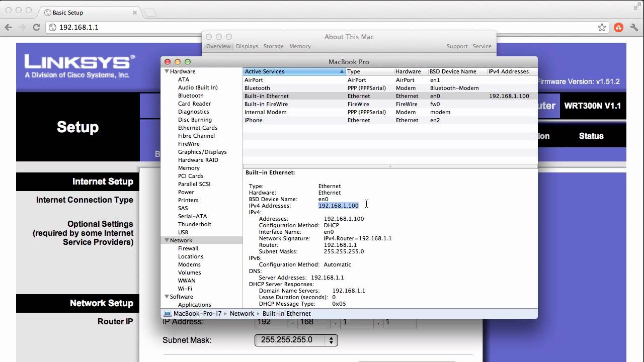
Task: Click the computer icon beside MacBook-Pro-i7
Action: point(168,314)
